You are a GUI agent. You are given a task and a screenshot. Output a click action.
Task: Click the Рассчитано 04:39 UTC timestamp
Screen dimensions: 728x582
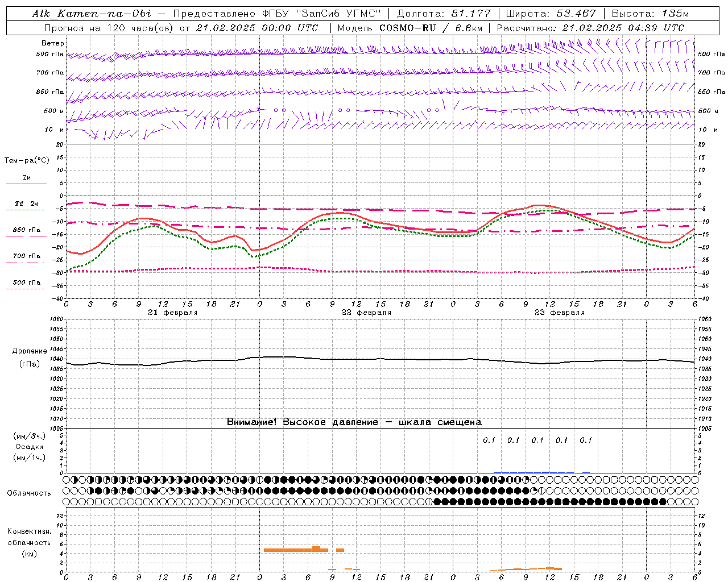coord(590,28)
